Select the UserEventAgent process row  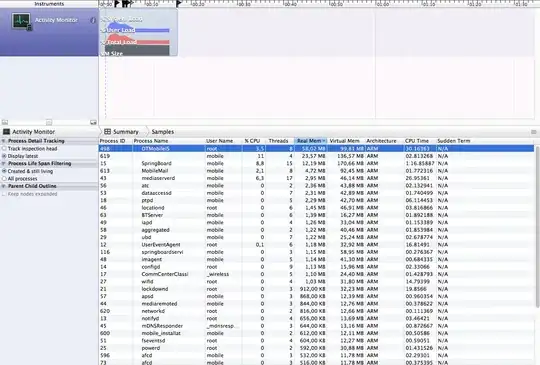pos(316,245)
